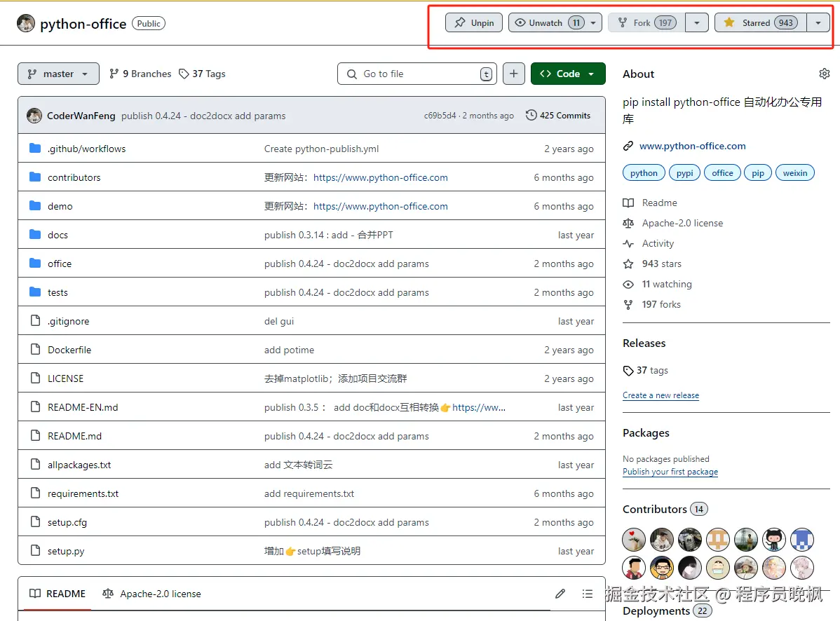View the 37 Tags link
Viewport: 840px width, 621px height.
pyautogui.click(x=202, y=74)
